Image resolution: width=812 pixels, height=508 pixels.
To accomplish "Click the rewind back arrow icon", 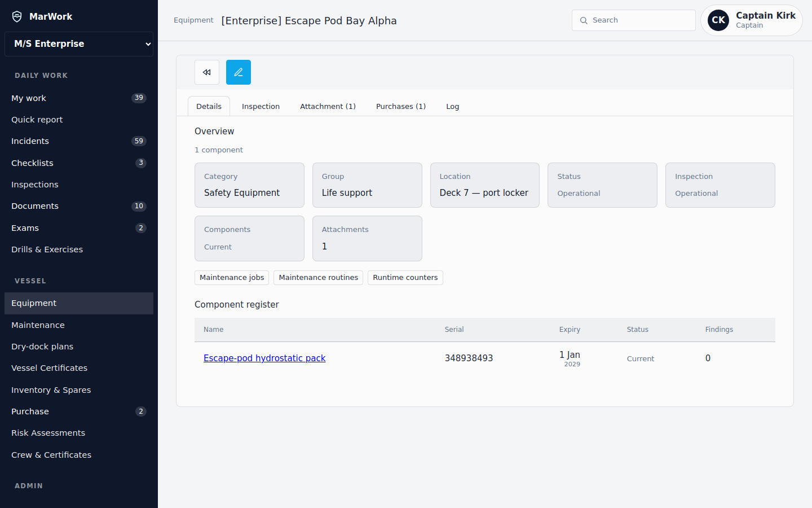I will (x=207, y=72).
